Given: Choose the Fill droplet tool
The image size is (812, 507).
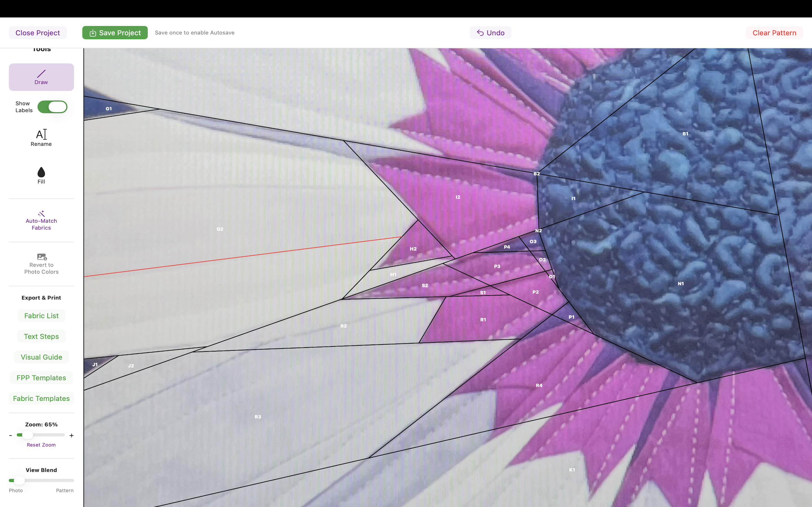Looking at the screenshot, I should [41, 175].
